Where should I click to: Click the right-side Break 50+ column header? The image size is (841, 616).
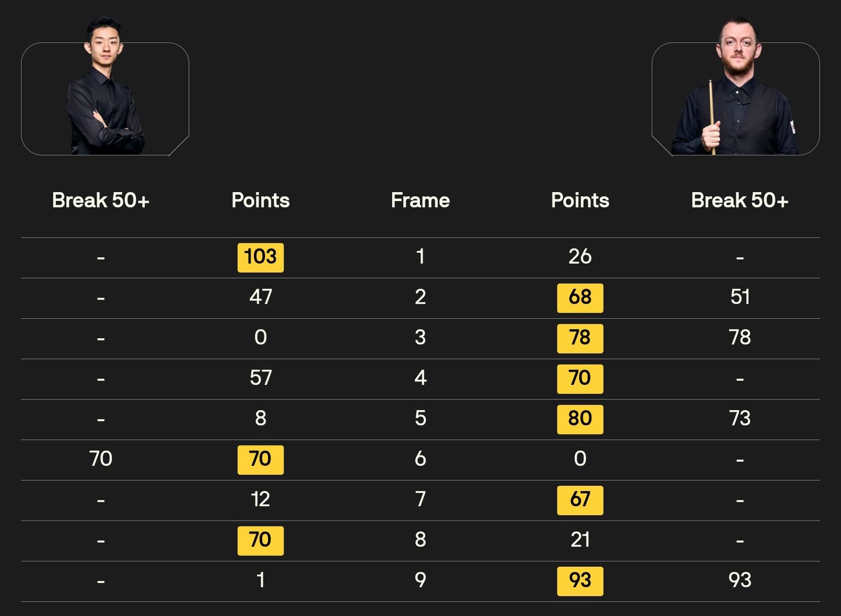coord(739,201)
